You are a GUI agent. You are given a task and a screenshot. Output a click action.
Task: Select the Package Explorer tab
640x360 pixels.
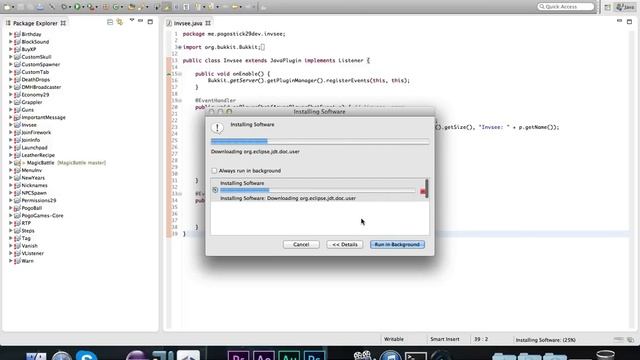coord(35,23)
